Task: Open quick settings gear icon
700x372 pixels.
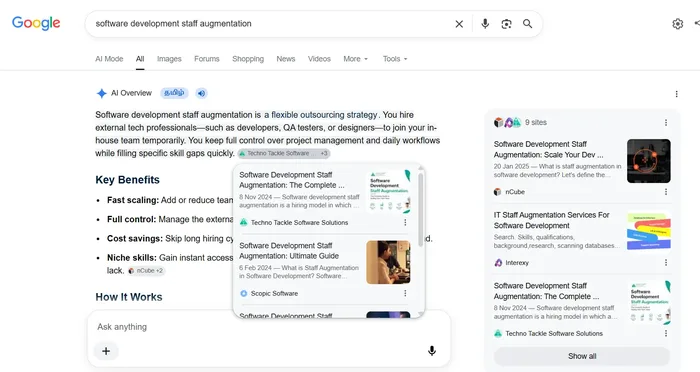Action: (x=678, y=24)
